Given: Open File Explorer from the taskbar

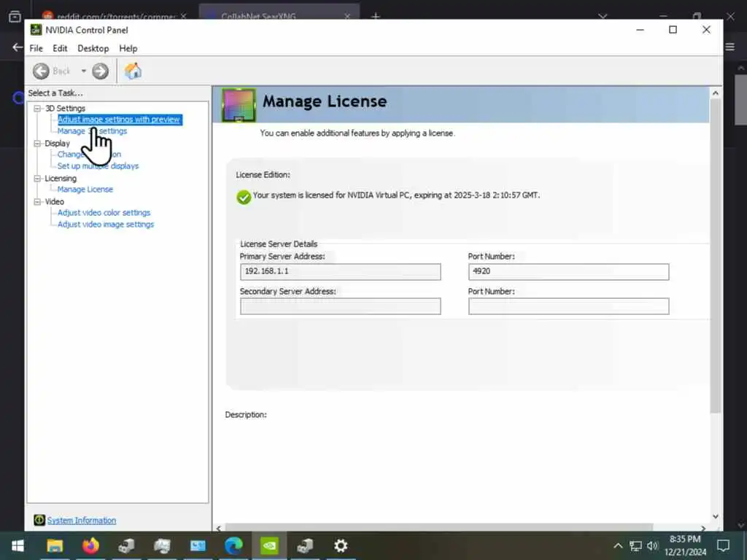Looking at the screenshot, I should [x=55, y=545].
